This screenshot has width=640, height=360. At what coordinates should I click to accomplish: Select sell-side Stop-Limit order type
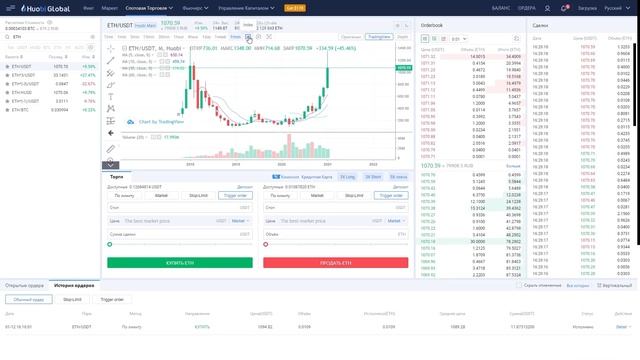pos(354,196)
